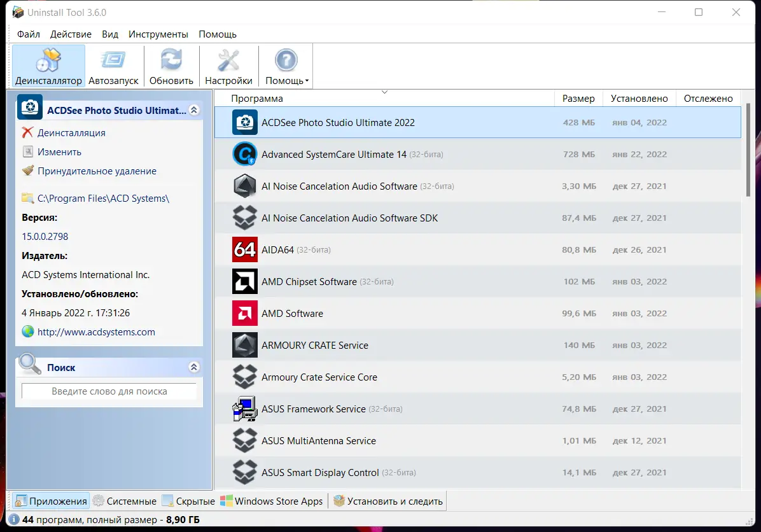Open the Помощь menu in menu bar
This screenshot has height=532, width=761.
[218, 34]
